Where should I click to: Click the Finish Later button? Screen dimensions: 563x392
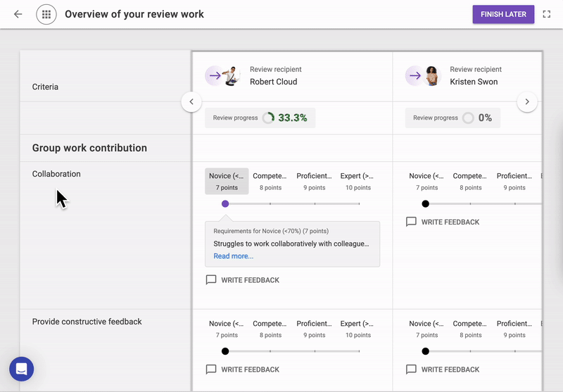click(x=503, y=14)
